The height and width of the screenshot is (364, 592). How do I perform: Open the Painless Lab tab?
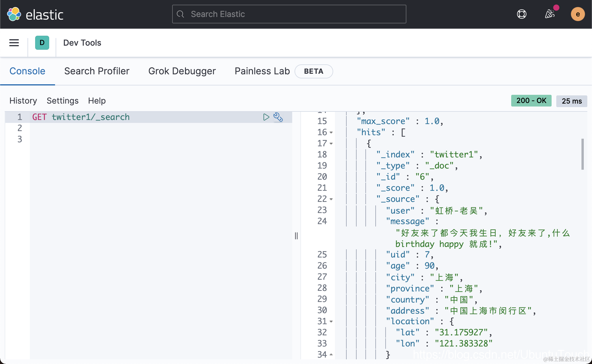(262, 71)
